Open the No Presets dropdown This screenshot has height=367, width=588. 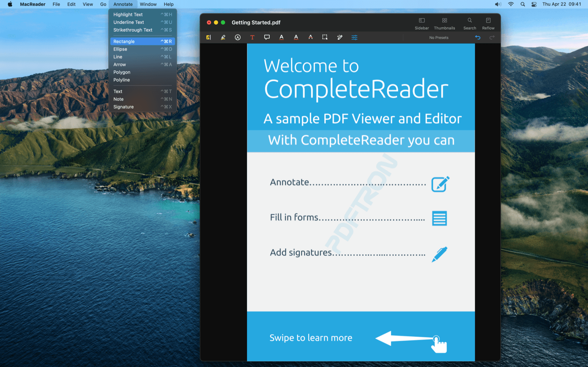click(x=439, y=38)
